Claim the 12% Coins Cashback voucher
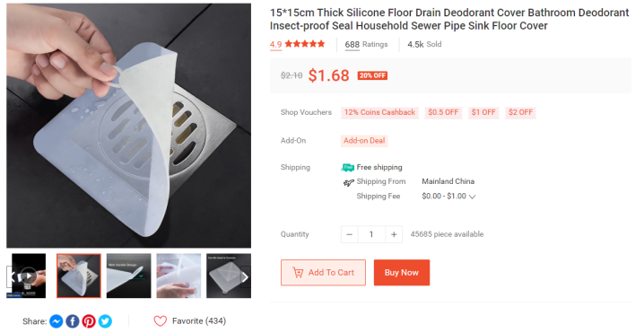Image resolution: width=644 pixels, height=333 pixels. (379, 112)
